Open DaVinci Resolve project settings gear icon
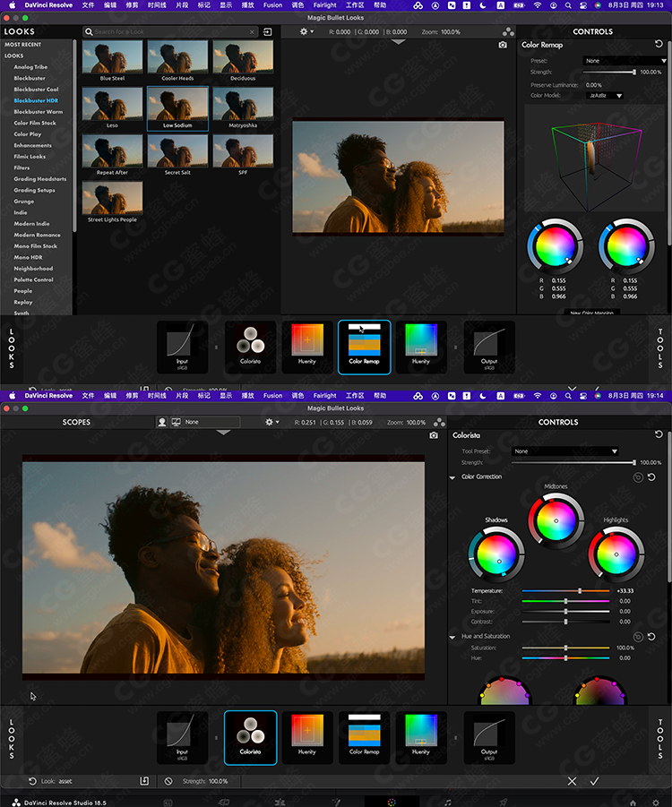The height and width of the screenshot is (807, 672). coord(656,803)
